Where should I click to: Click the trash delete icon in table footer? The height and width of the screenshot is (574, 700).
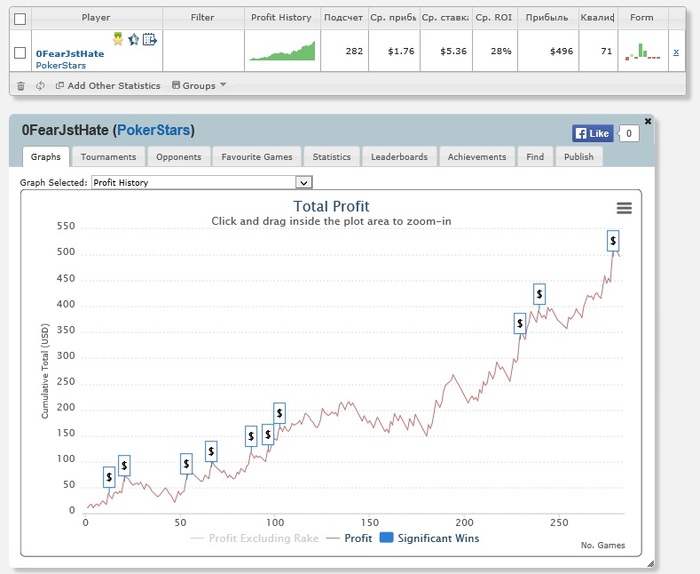[21, 86]
